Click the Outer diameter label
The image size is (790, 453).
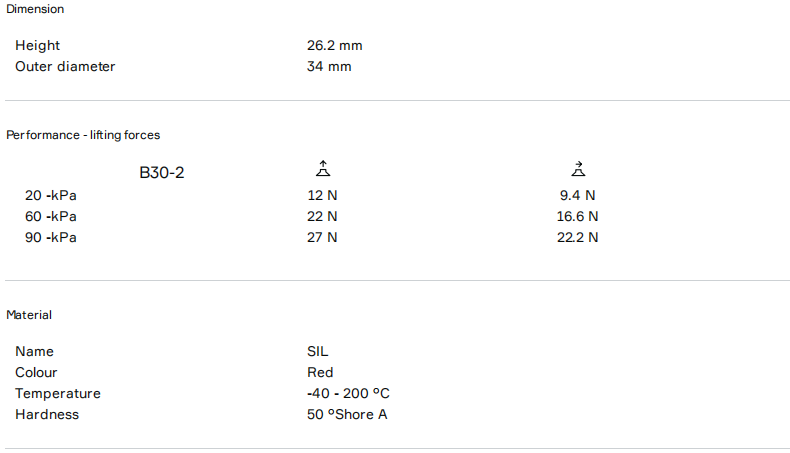(x=65, y=67)
